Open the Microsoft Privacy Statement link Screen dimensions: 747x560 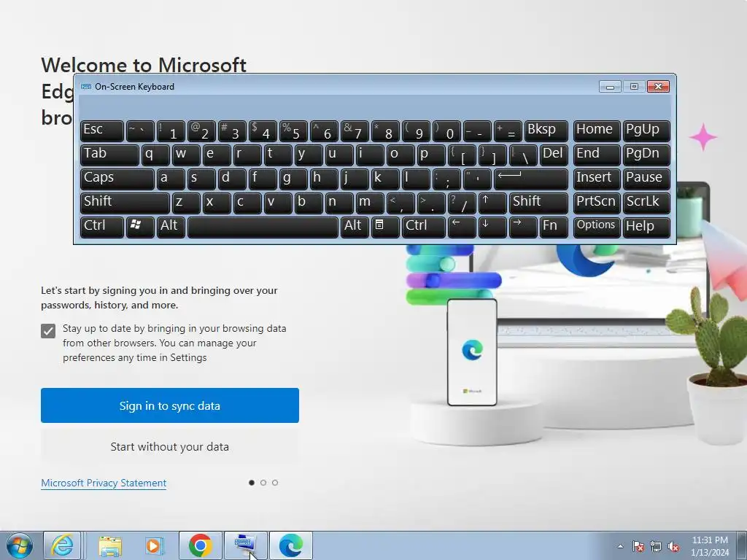pyautogui.click(x=104, y=483)
